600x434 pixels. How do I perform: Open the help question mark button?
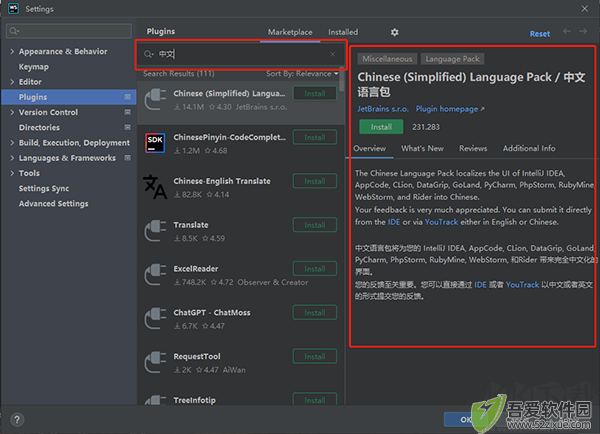(x=17, y=420)
